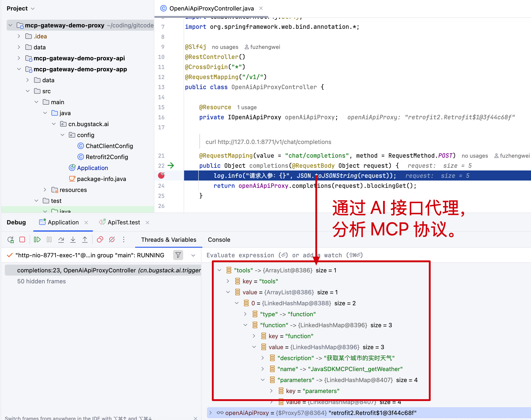
Task: Switch to the ApiTest.test debug tab
Action: coord(123,222)
